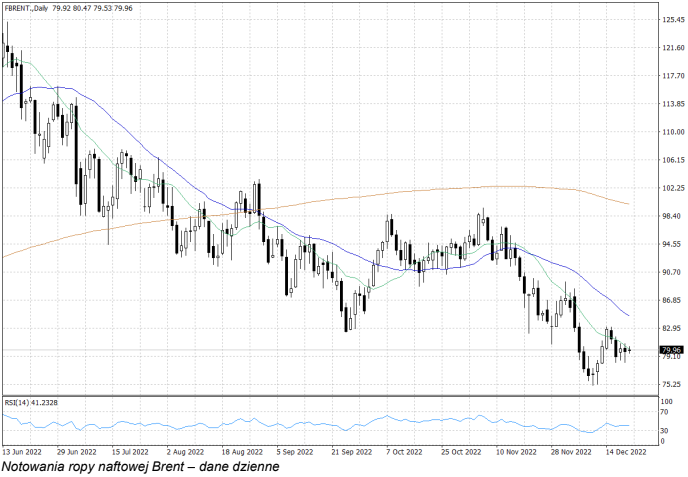Select the 15 Jul 2022 date label
This screenshot has height=477, width=688.
[131, 451]
